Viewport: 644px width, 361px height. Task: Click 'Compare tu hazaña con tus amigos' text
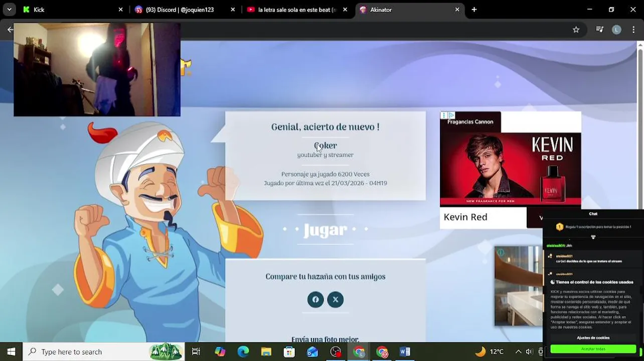point(325,276)
